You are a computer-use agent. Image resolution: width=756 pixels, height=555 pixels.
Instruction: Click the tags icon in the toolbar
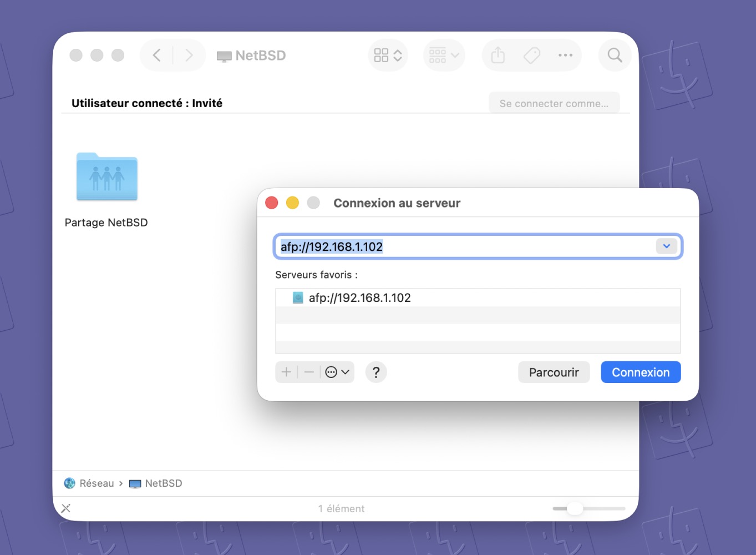[531, 55]
